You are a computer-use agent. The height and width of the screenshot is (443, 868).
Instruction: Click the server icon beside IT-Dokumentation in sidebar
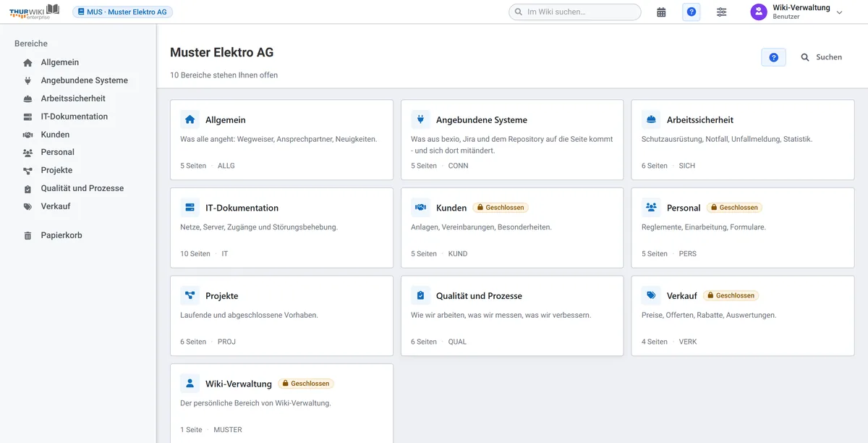28,117
